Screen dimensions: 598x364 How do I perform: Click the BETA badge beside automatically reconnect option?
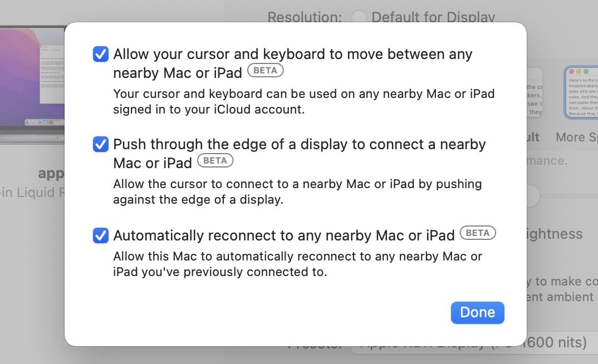[x=477, y=233]
